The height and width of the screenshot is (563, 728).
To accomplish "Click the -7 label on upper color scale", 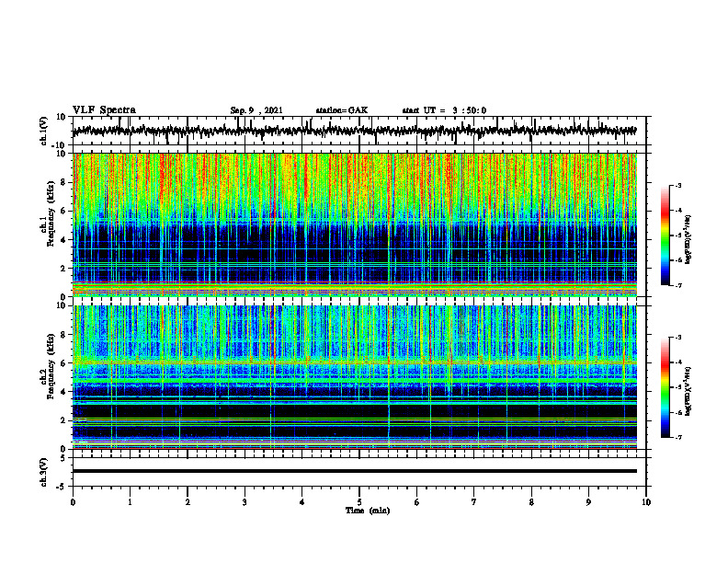I will tap(677, 285).
